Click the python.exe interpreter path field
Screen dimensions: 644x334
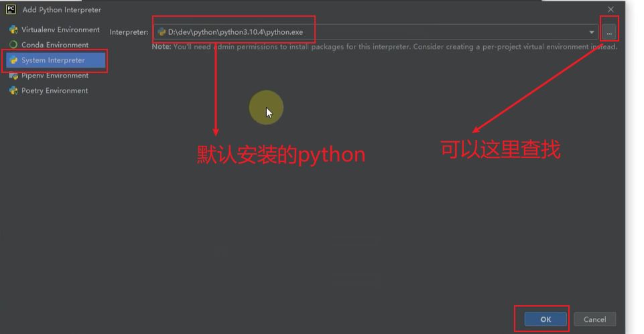(x=369, y=32)
